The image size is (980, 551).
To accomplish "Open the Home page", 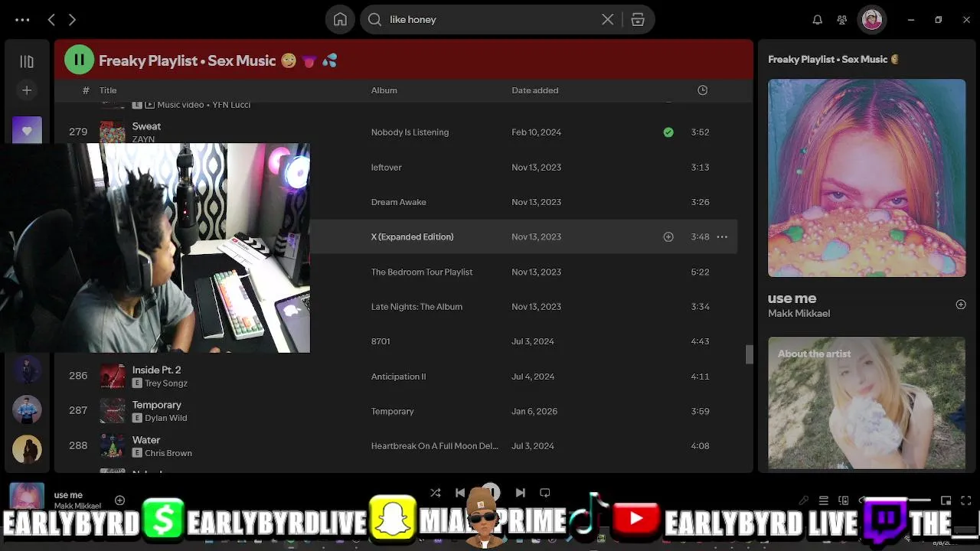I will pyautogui.click(x=340, y=20).
